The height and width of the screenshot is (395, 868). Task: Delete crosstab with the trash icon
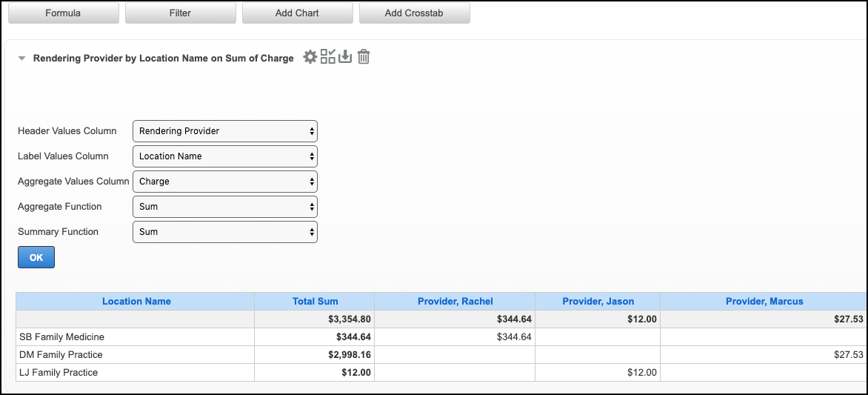(x=364, y=57)
